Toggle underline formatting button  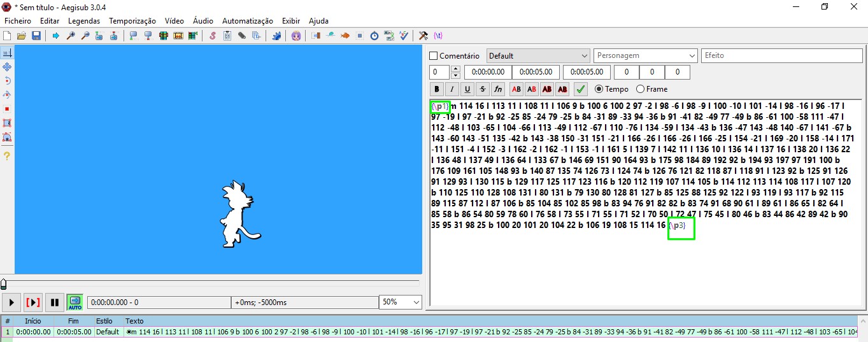(x=467, y=89)
